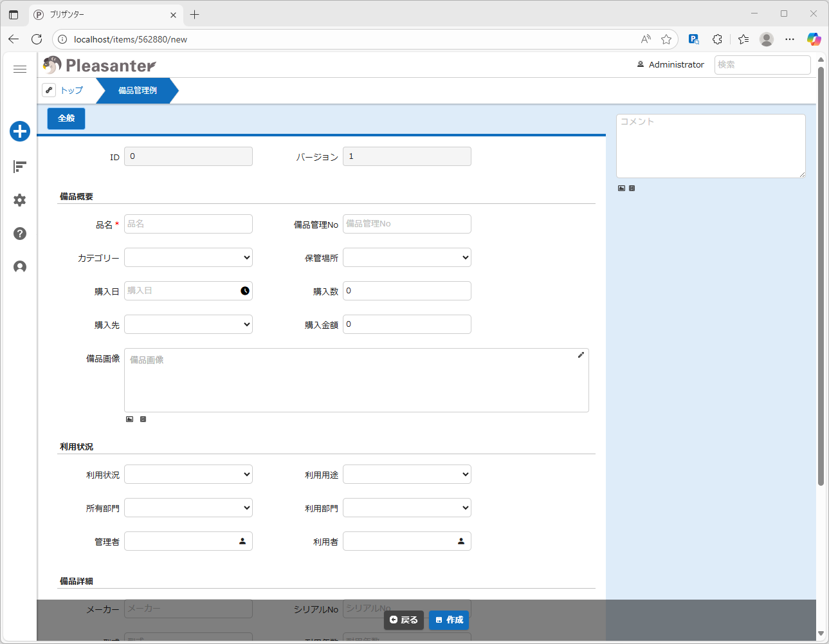Open the view mode icon in left sidebar
Screen dimensions: 829x644
click(20, 167)
